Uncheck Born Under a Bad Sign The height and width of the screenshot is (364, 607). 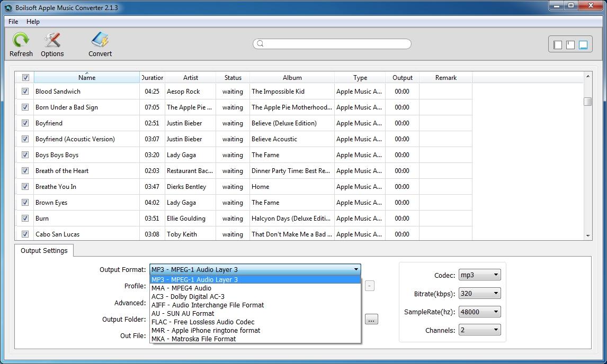coord(25,107)
